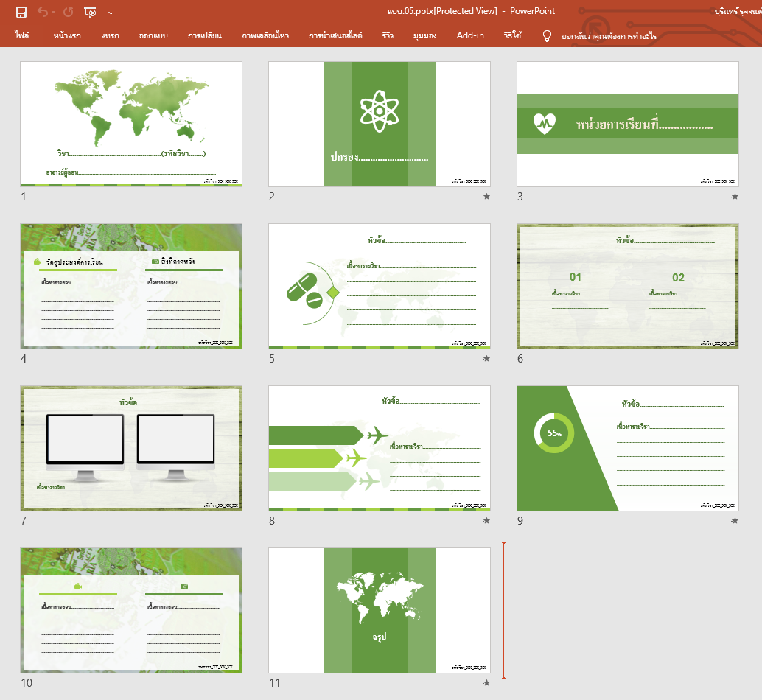Open the Add-in ribbon tab
This screenshot has height=700, width=762.
coord(470,35)
